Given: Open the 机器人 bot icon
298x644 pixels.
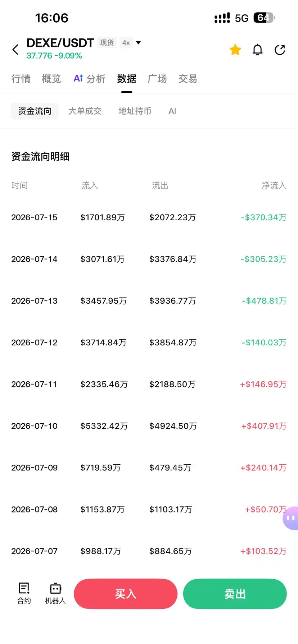Looking at the screenshot, I should 55,593.
